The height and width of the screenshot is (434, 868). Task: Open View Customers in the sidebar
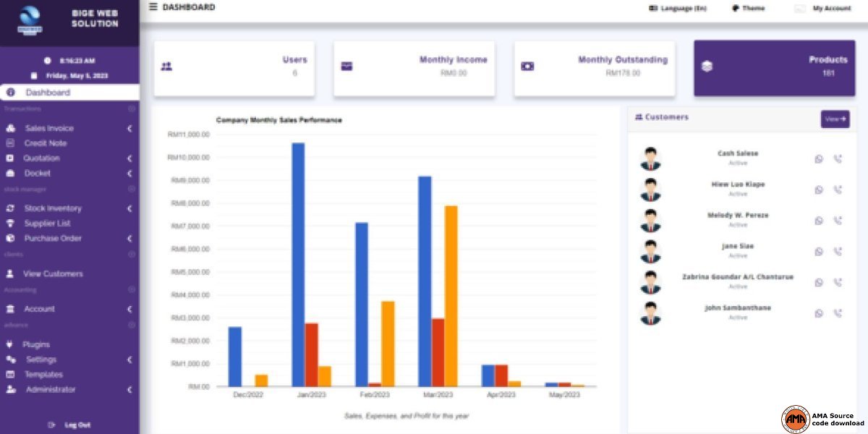(x=52, y=274)
